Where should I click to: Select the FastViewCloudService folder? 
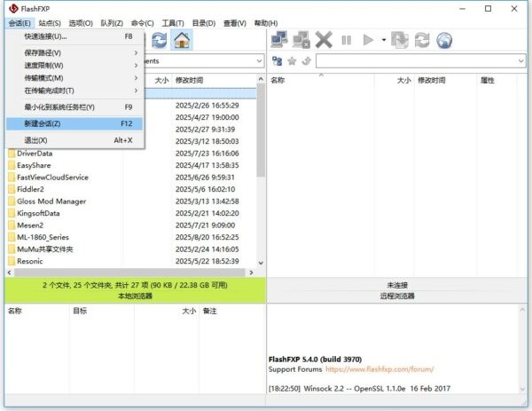(x=52, y=178)
